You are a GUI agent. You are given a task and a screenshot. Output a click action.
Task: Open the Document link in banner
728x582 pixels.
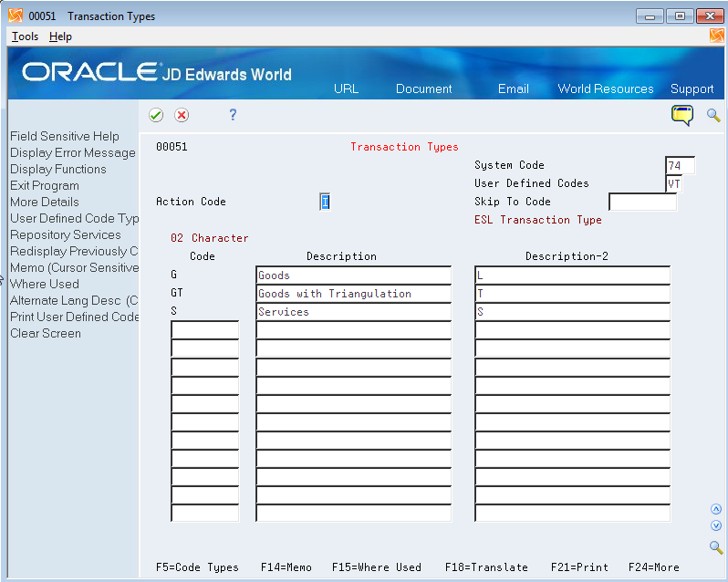(x=423, y=88)
